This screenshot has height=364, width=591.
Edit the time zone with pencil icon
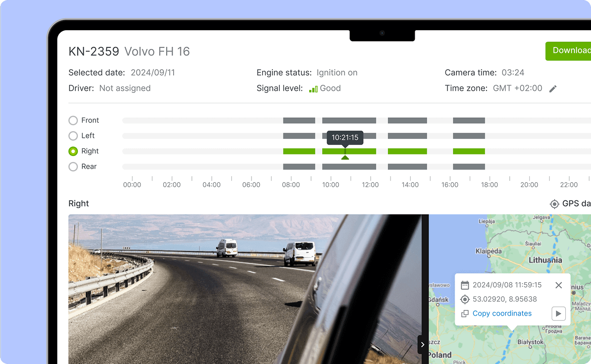(x=553, y=89)
